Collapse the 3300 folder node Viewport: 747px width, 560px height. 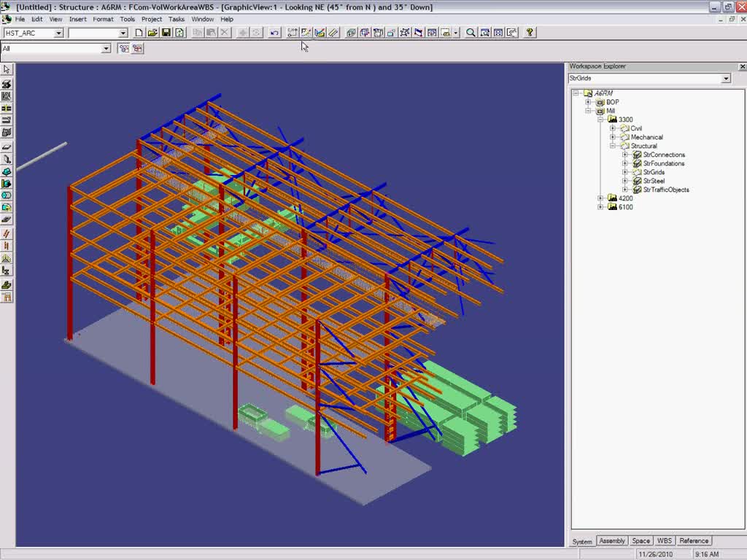pos(600,120)
